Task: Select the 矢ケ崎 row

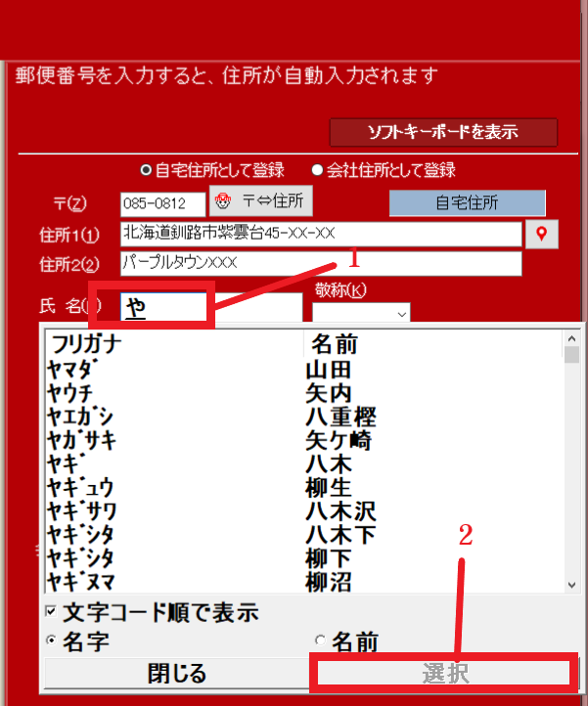Action: click(304, 441)
